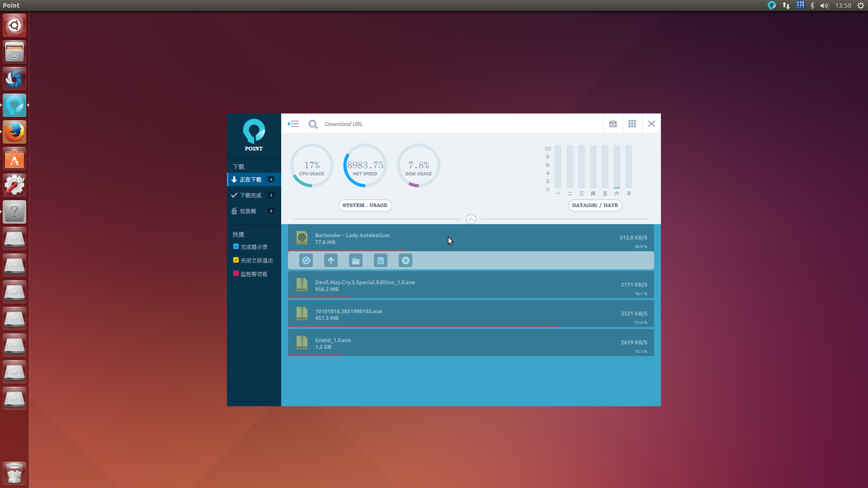The width and height of the screenshot is (868, 488).
Task: Click the restart download icon for Bartender
Action: [306, 260]
